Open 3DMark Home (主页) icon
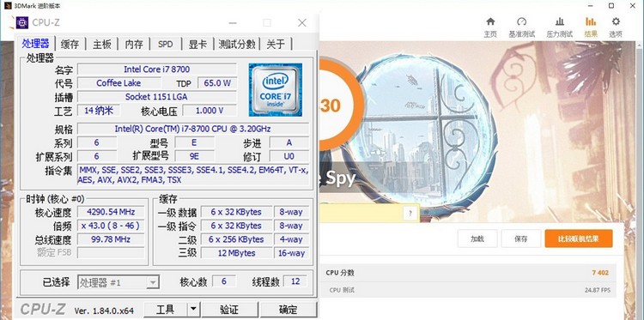The height and width of the screenshot is (320, 644). 490,21
